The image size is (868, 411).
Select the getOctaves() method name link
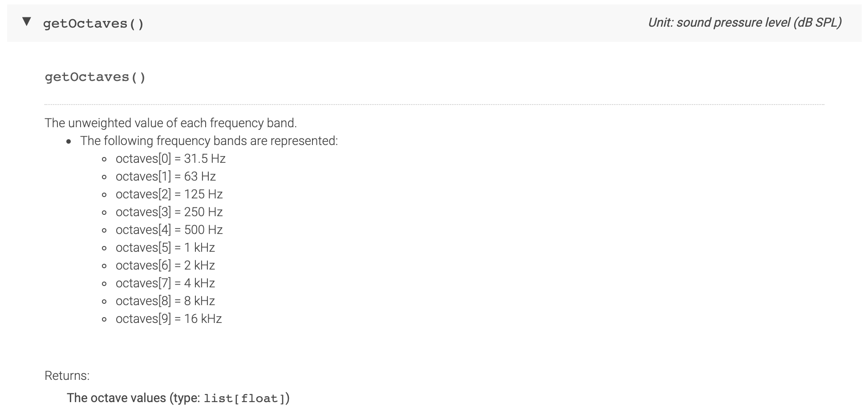pyautogui.click(x=94, y=77)
